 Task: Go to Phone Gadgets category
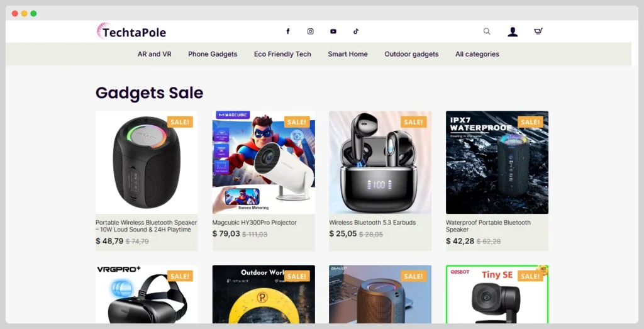pyautogui.click(x=213, y=54)
